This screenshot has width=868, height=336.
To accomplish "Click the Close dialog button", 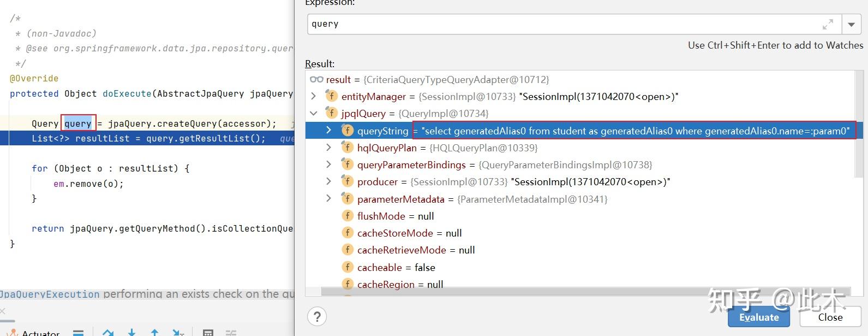I will coord(830,317).
